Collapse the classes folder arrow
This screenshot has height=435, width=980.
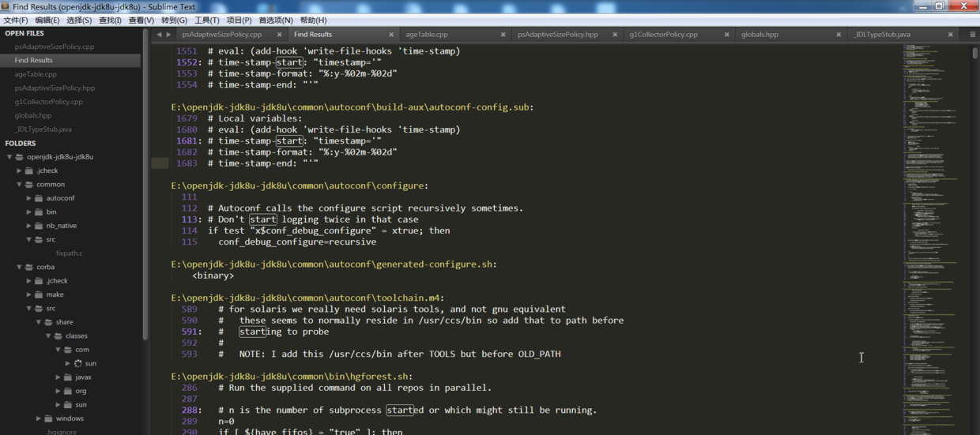[x=47, y=336]
